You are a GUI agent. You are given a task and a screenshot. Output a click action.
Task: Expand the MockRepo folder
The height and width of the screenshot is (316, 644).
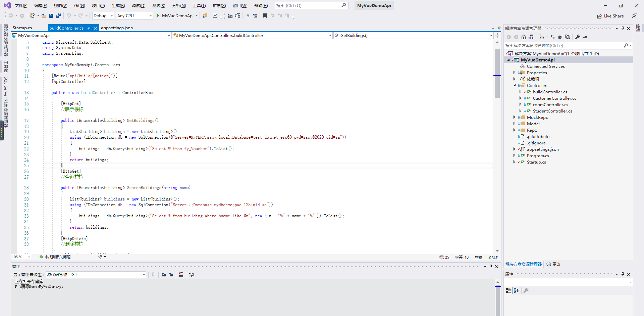point(515,118)
